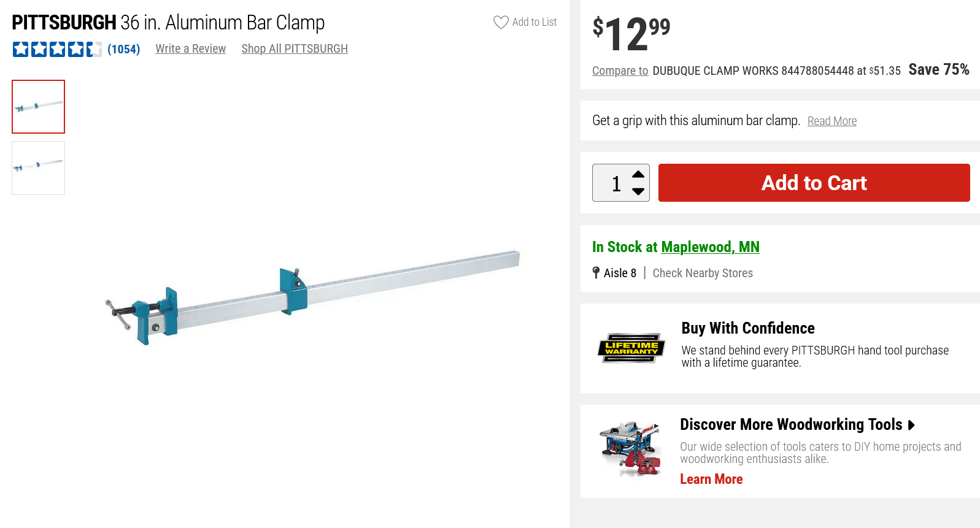The image size is (980, 528).
Task: Click the Aisle 8 location pin icon
Action: tap(596, 273)
